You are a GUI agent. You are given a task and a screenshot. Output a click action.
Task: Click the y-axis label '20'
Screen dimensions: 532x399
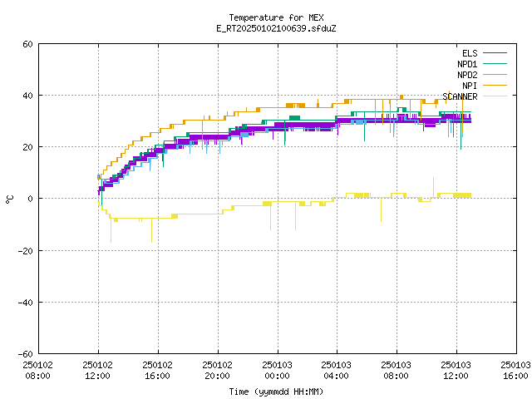tap(27, 147)
